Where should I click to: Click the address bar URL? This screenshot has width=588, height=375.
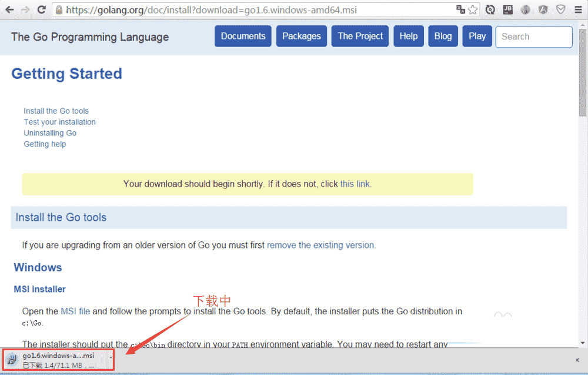(x=212, y=10)
